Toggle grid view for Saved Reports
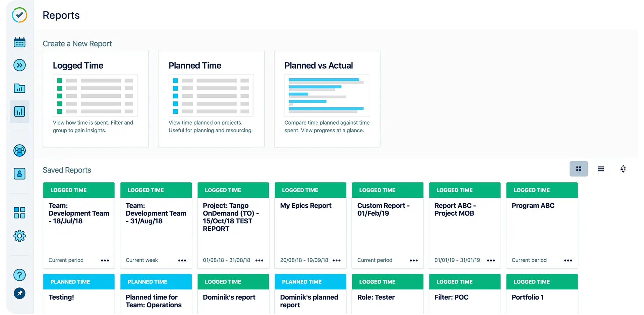Image resolution: width=644 pixels, height=315 pixels. pos(579,169)
